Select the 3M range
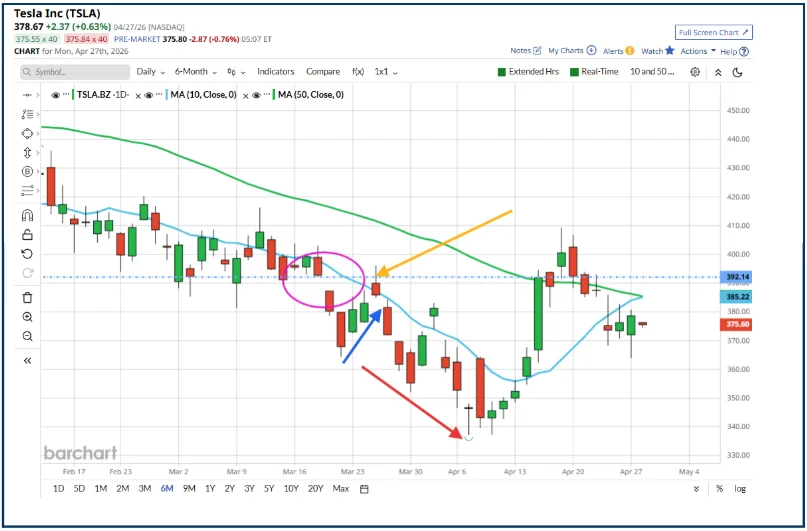 tap(145, 489)
